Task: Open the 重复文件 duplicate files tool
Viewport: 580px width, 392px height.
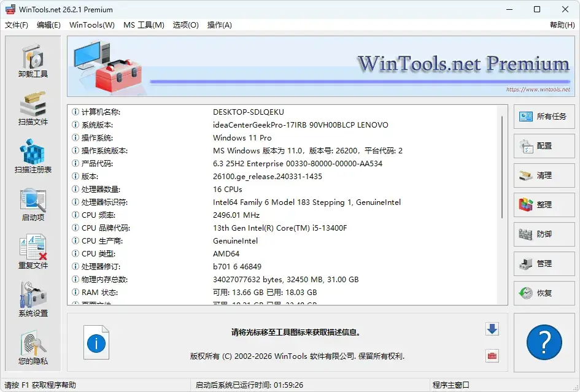Action: pos(33,252)
